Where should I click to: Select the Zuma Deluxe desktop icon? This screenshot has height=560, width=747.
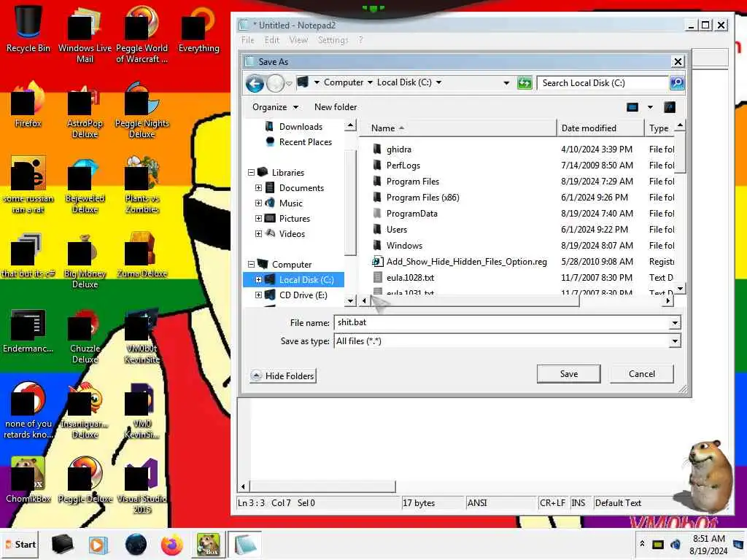[x=142, y=255]
